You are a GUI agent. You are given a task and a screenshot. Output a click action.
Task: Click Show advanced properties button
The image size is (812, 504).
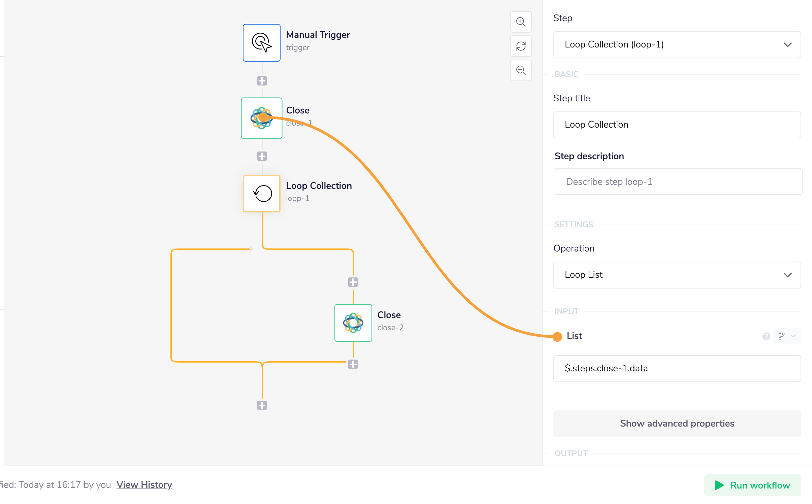pyautogui.click(x=677, y=424)
